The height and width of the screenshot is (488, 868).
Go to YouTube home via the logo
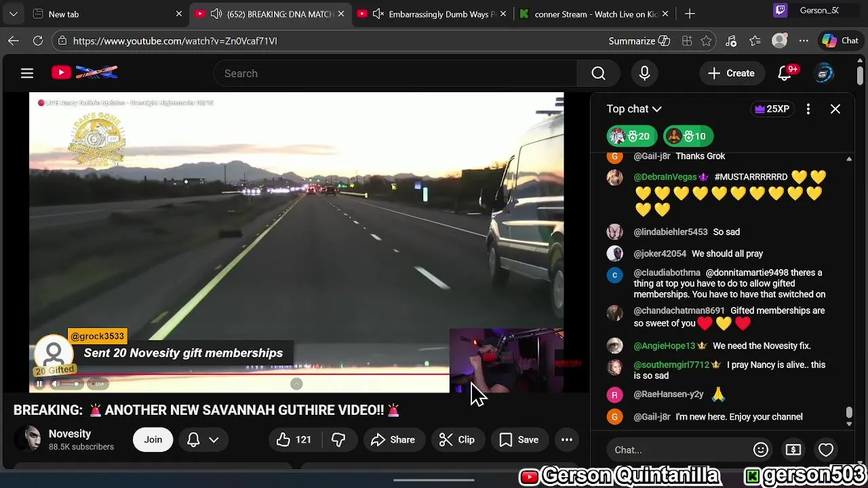click(x=85, y=73)
